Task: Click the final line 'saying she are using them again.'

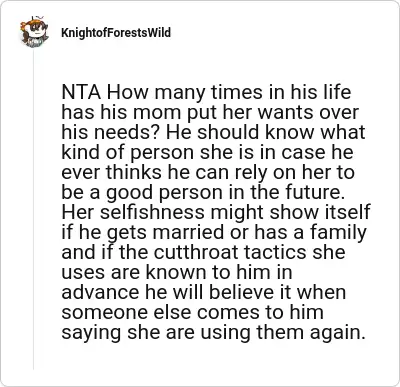Action: click(213, 332)
